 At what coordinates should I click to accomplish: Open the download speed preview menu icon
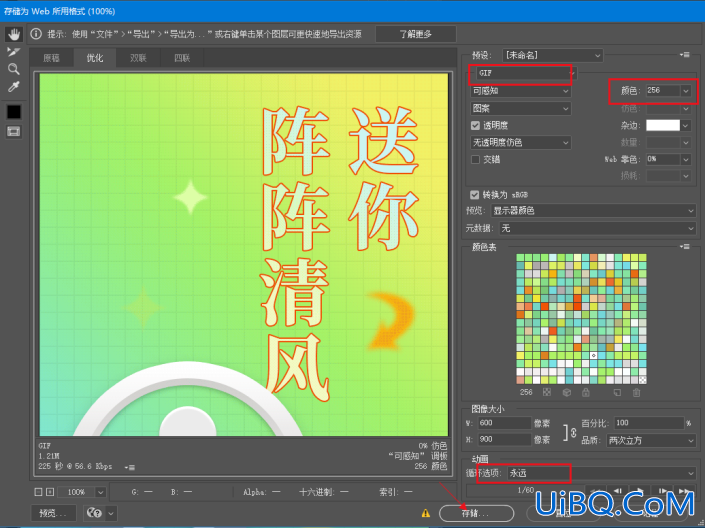coord(130,467)
